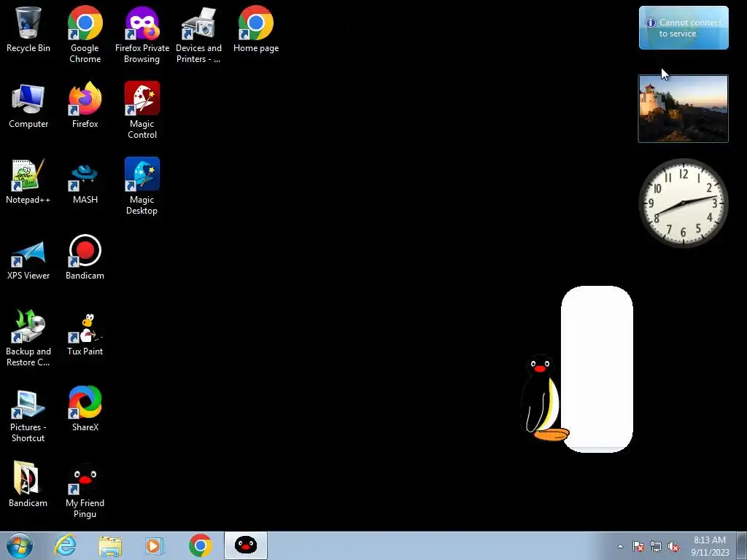
Task: Switch to the Pingu app taskbar button
Action: (246, 545)
